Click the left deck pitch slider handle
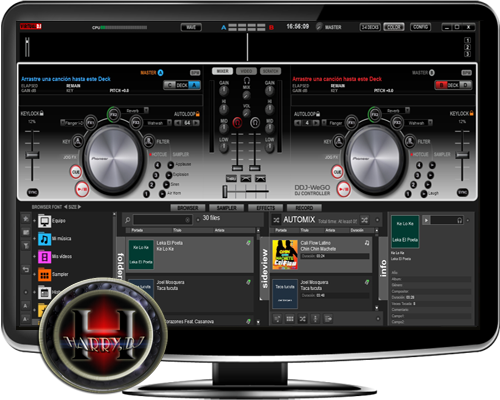 tap(32, 155)
